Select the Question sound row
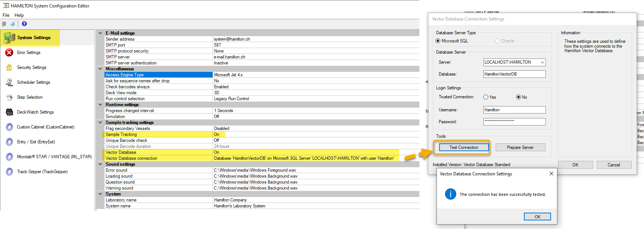644x229 pixels. click(x=262, y=182)
